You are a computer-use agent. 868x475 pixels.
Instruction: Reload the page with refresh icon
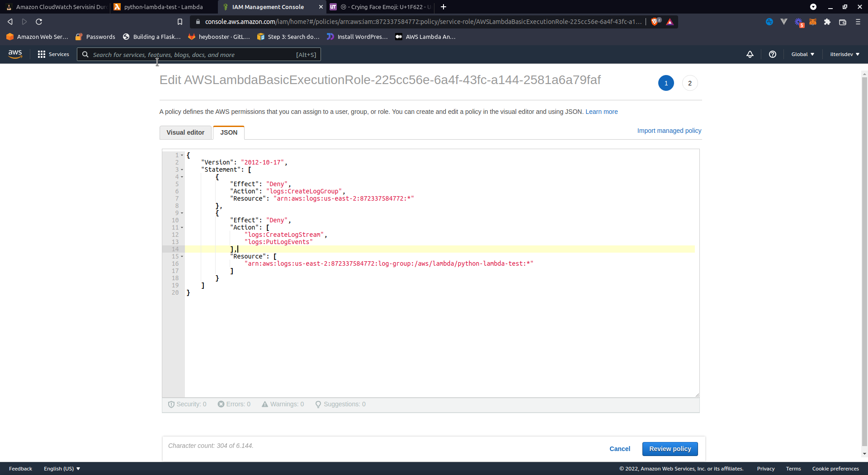point(39,22)
